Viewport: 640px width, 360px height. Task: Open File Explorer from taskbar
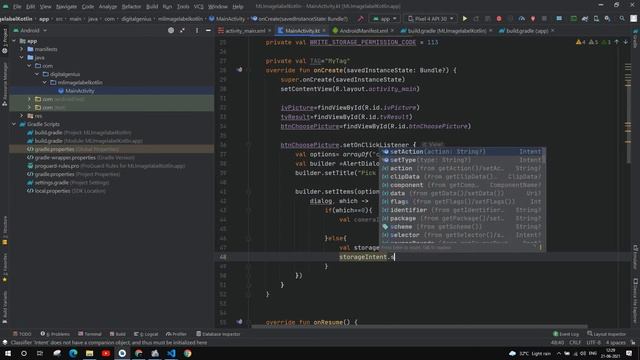tap(89, 353)
